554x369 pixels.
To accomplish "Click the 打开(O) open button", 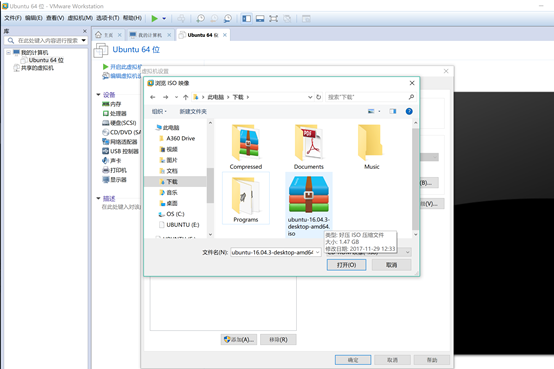I will click(346, 265).
